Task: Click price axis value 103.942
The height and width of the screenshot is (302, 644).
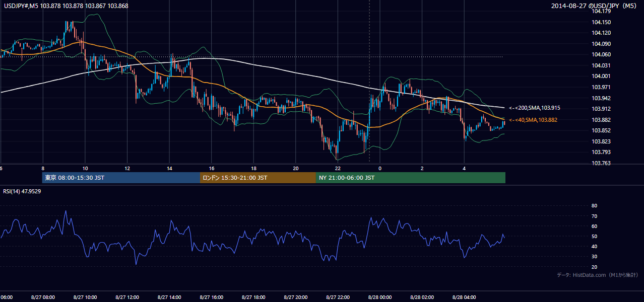Action: 601,98
